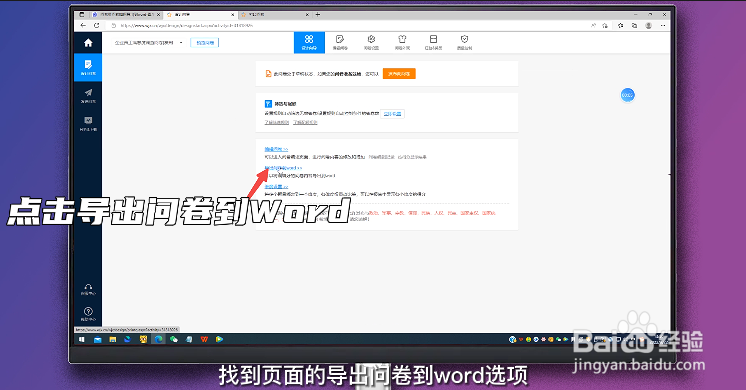Click the orange button in the notice banner
The width and height of the screenshot is (746, 390).
click(399, 74)
